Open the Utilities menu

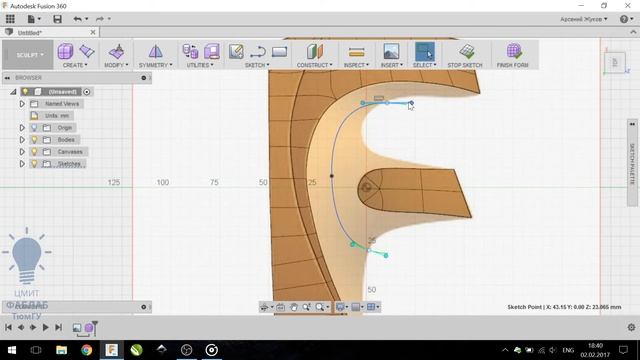200,65
